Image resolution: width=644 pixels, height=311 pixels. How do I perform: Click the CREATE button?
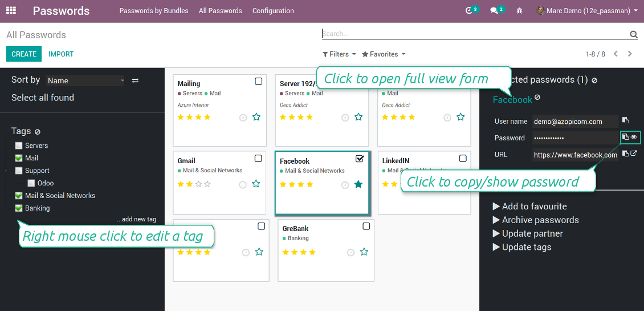pyautogui.click(x=24, y=54)
